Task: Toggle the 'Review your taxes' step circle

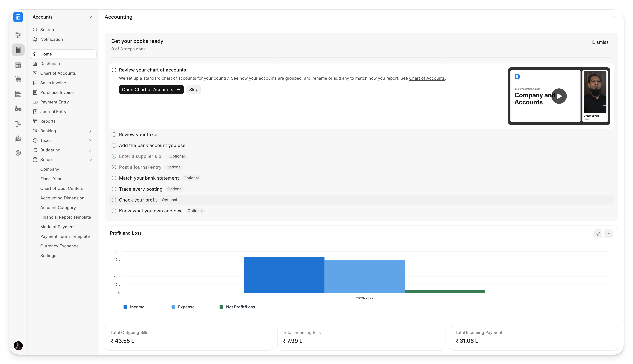Action: coord(114,135)
